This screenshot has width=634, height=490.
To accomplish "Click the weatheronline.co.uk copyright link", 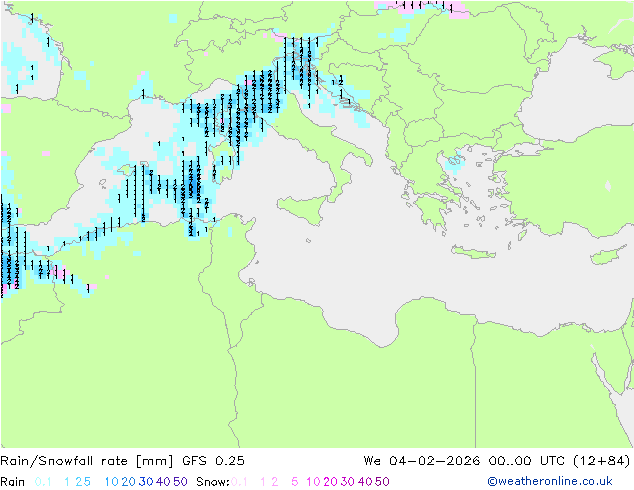I will click(550, 481).
